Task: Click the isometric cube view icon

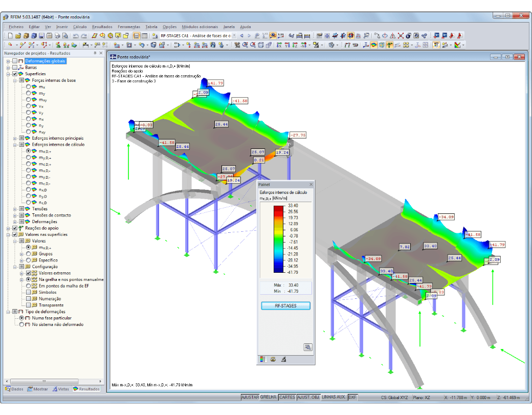Action: click(x=261, y=45)
